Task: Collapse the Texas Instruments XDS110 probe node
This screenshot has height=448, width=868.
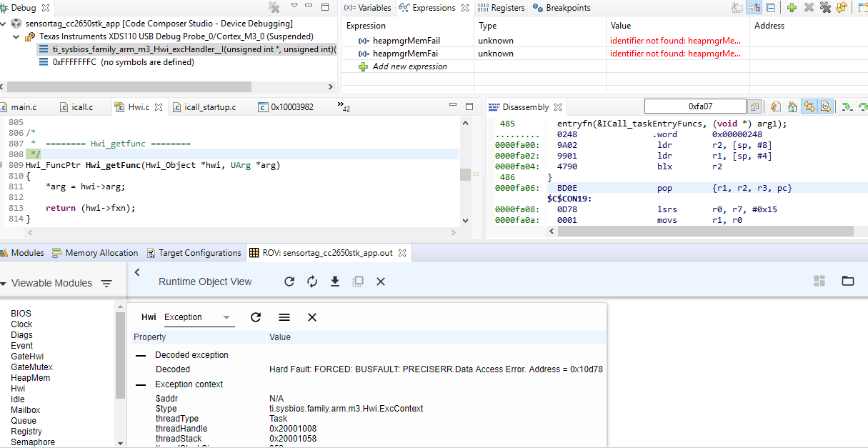Action: [16, 36]
